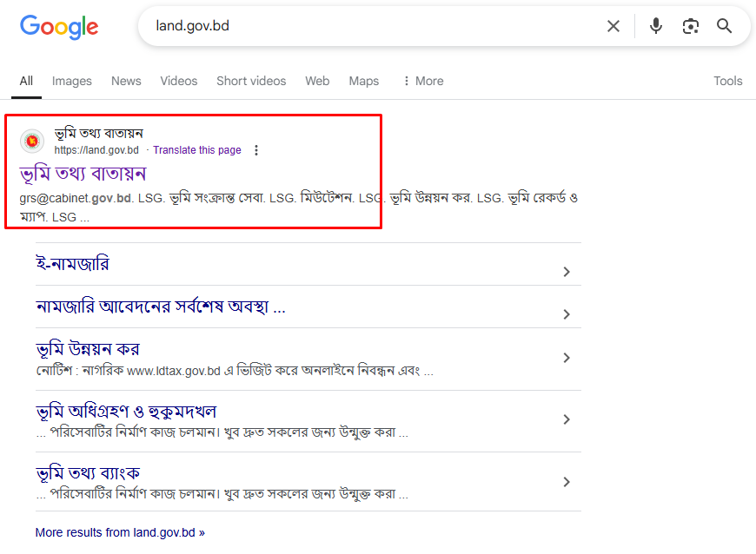Viewport: 756px width, 554px height.
Task: Switch to the Videos tab
Action: coord(179,81)
